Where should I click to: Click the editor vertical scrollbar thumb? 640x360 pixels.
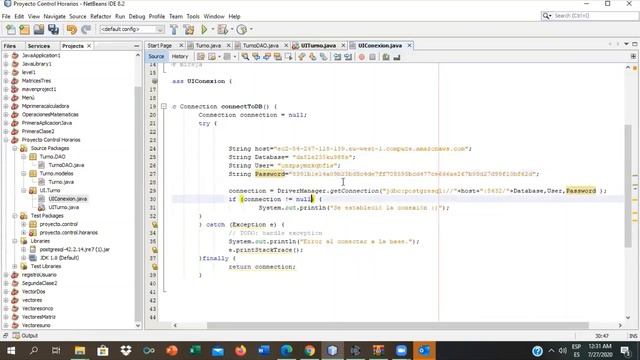point(628,186)
